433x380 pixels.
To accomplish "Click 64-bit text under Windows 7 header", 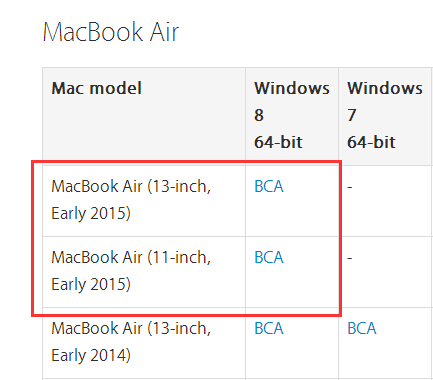I will 371,142.
